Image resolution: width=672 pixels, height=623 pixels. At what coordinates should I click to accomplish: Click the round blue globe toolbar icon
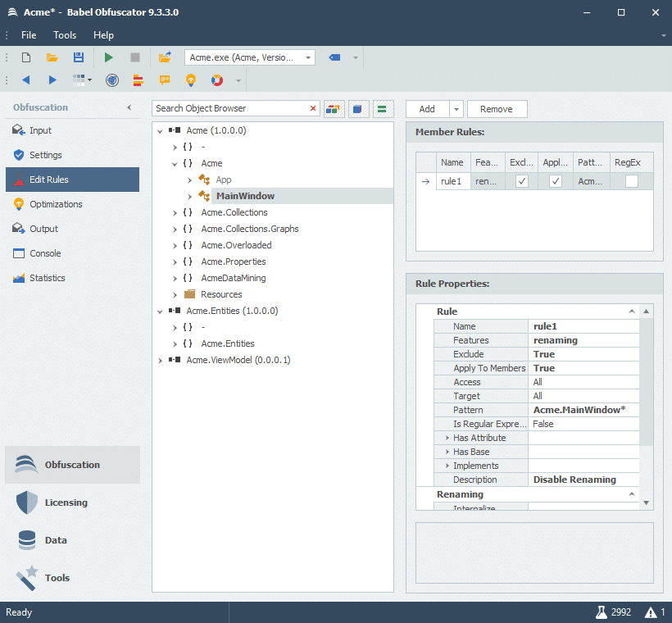[112, 80]
